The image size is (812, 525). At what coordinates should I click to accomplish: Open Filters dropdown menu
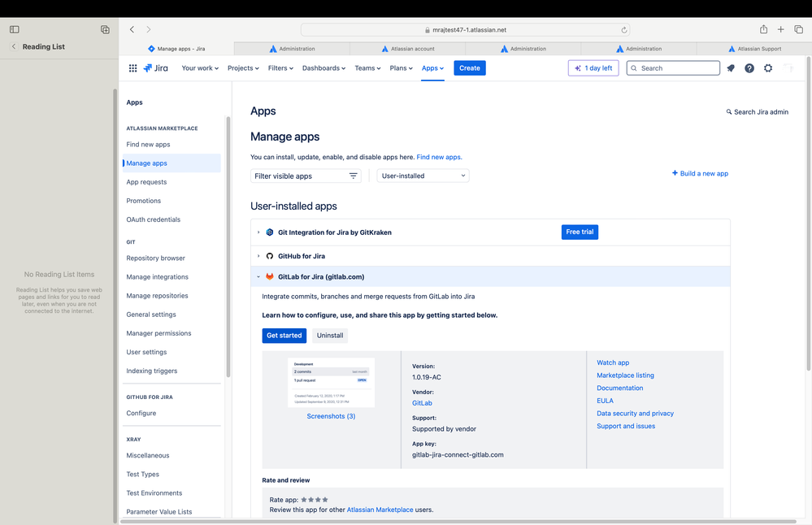click(x=280, y=67)
